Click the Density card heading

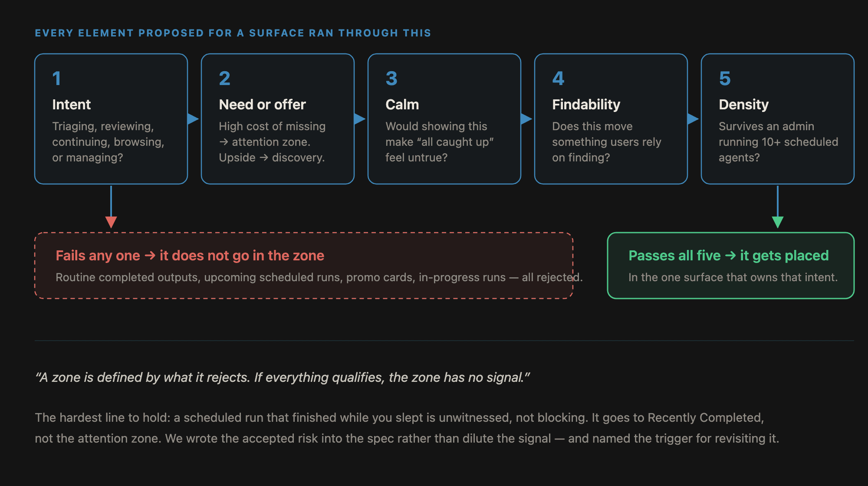coord(743,105)
